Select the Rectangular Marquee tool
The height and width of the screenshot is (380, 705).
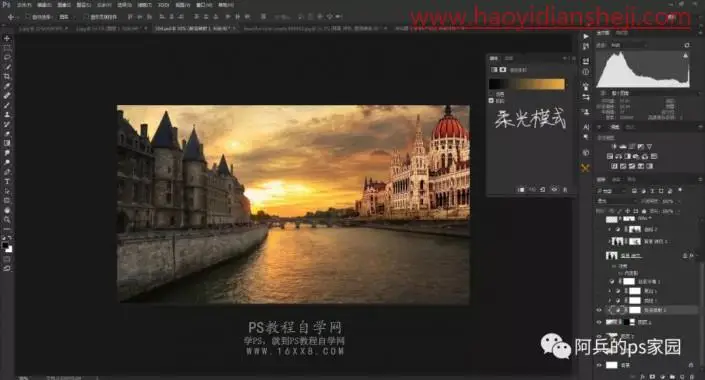point(7,48)
